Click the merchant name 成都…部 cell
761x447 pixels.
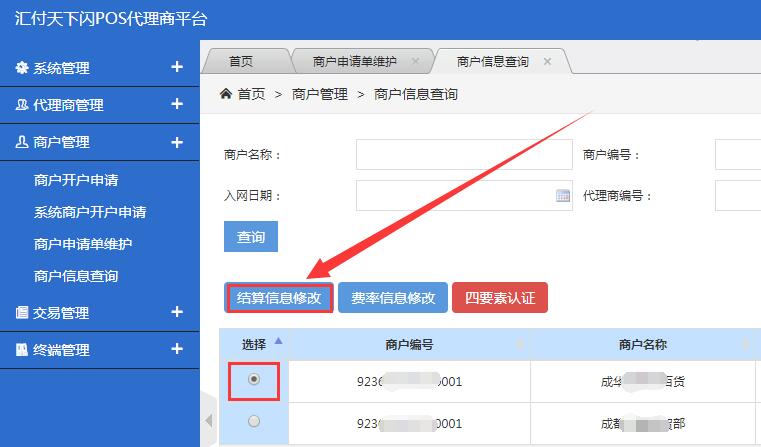click(x=643, y=424)
